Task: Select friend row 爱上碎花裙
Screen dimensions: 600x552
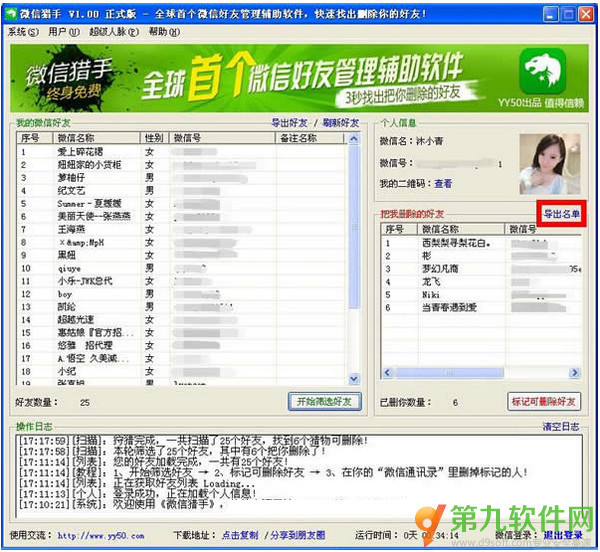Action: (182, 152)
